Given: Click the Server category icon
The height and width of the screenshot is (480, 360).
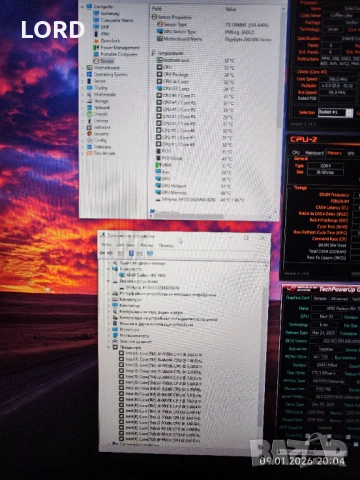Looking at the screenshot, I should pyautogui.click(x=89, y=81).
